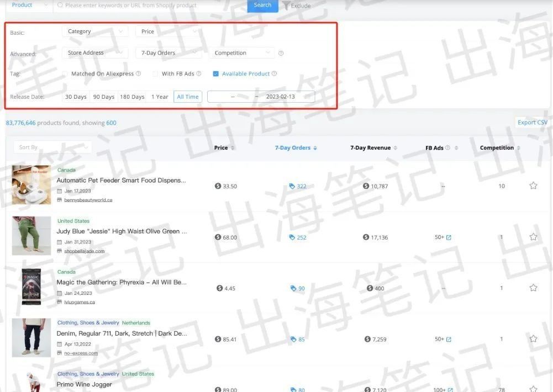
Task: Visit shopbellajade.com store link
Action: (85, 251)
